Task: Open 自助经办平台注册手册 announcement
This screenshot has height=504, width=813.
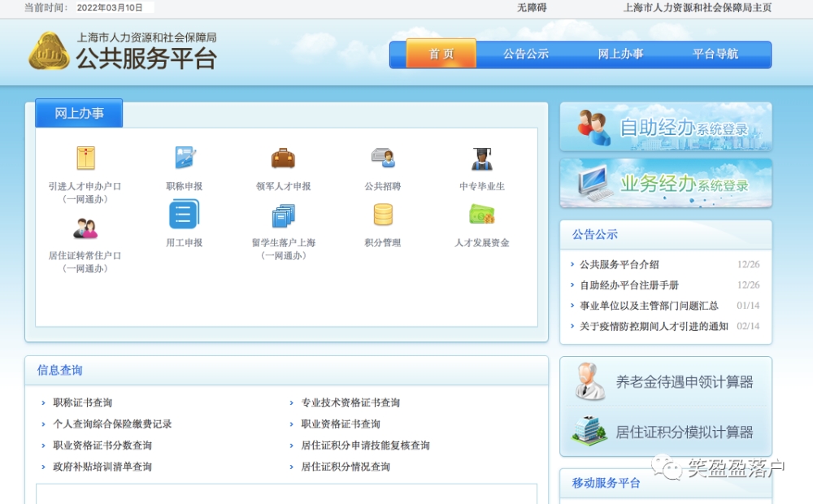Action: pos(629,285)
